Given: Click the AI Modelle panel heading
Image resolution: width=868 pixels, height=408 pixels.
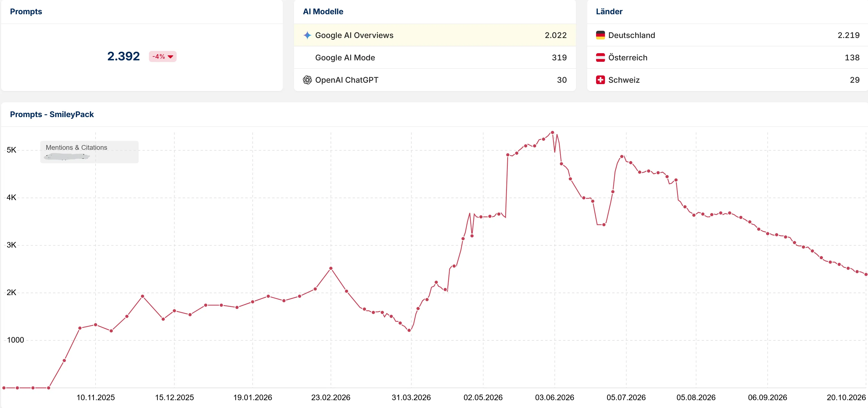Looking at the screenshot, I should (323, 11).
